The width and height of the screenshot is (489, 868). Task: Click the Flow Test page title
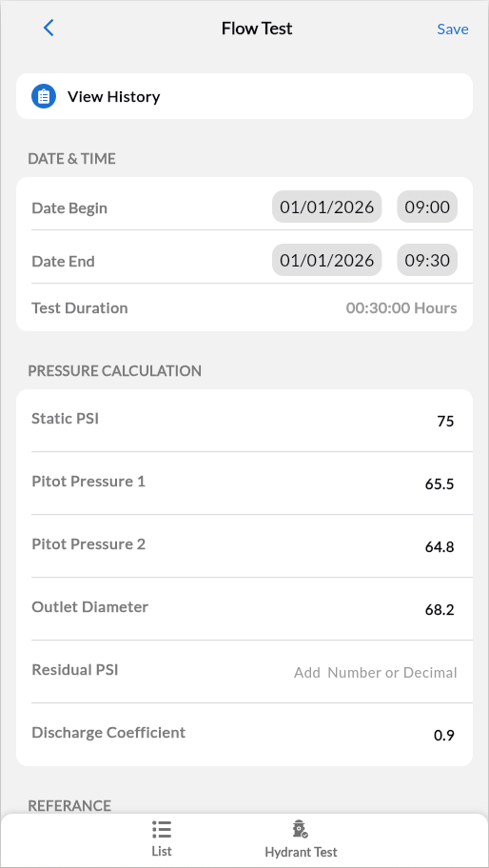tap(257, 29)
